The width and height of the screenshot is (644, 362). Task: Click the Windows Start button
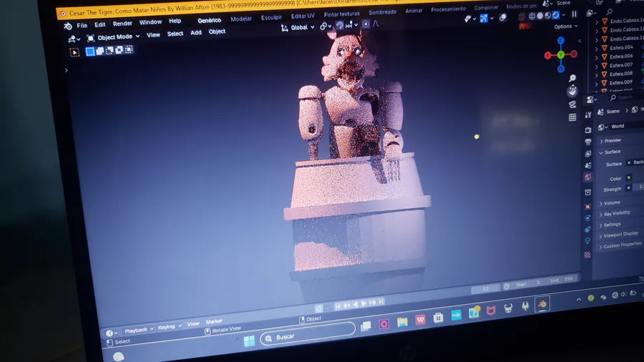(x=249, y=341)
